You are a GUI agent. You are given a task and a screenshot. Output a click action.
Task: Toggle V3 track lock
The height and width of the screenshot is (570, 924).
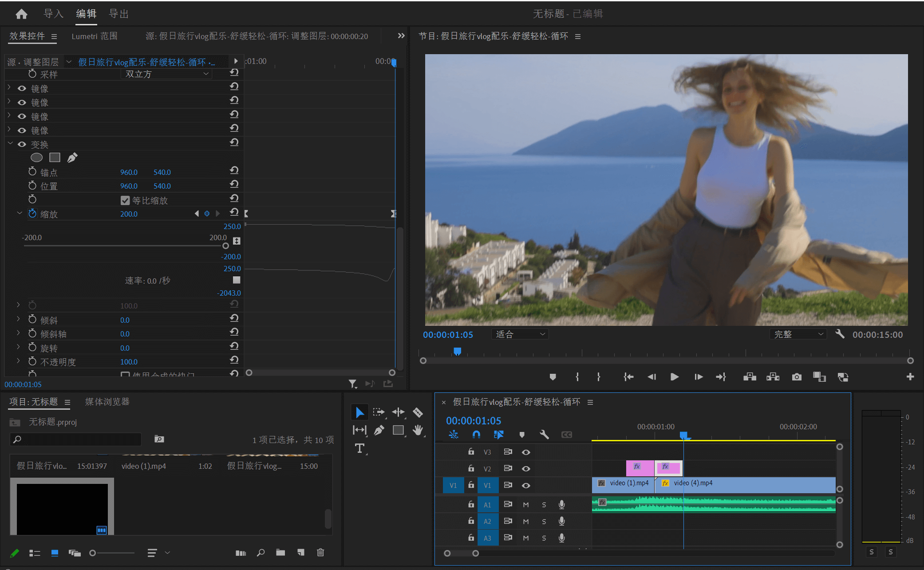pyautogui.click(x=471, y=451)
